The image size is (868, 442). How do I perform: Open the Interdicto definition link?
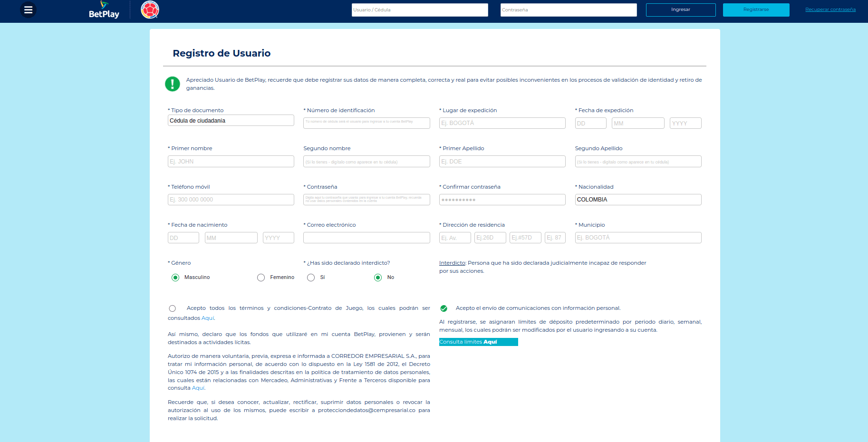pyautogui.click(x=452, y=263)
